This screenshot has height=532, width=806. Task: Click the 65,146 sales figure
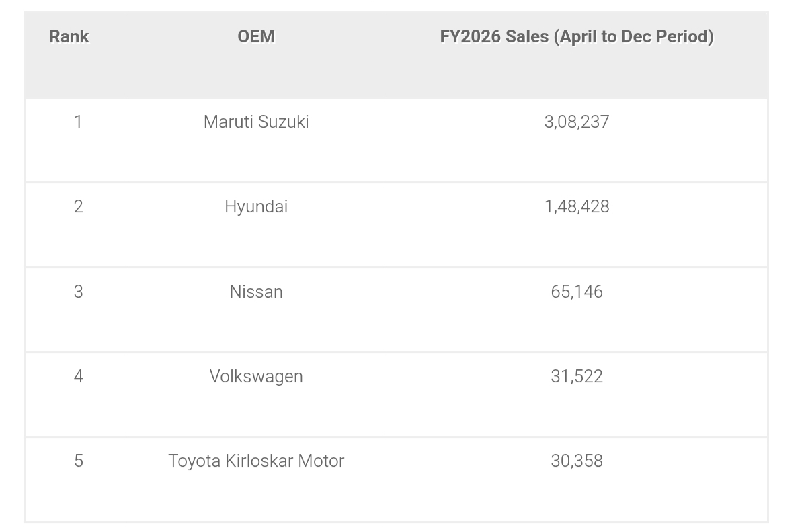577,292
